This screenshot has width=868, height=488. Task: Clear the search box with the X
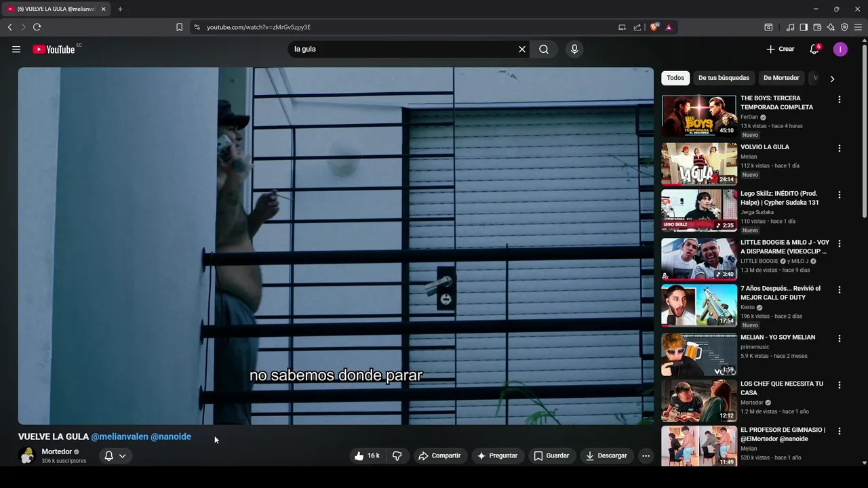point(522,49)
